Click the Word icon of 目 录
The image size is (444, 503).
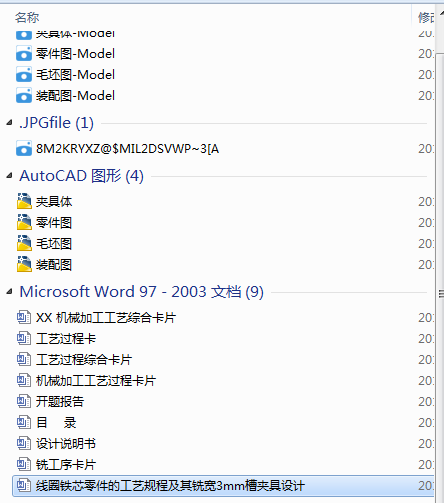click(24, 422)
